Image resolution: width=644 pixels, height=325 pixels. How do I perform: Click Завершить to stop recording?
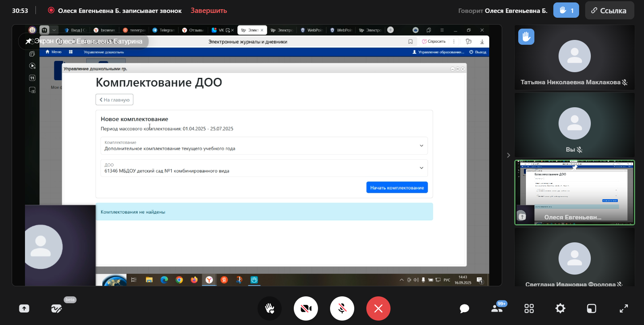coord(209,10)
